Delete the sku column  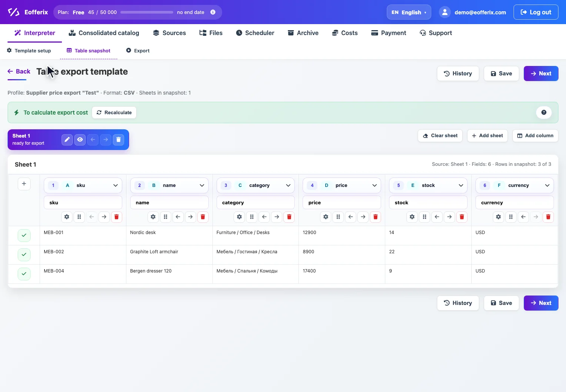click(117, 217)
